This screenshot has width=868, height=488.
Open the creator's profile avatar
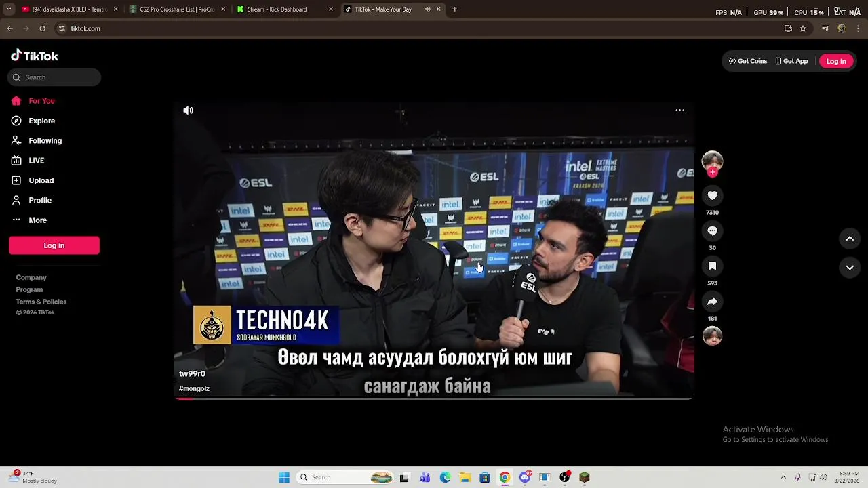point(712,161)
